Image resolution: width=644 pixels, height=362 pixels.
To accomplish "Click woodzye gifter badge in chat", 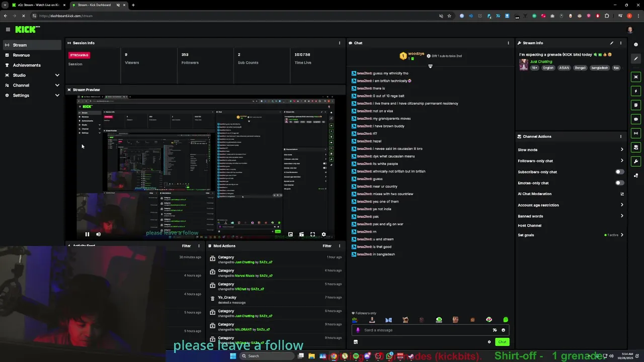I will tap(403, 56).
